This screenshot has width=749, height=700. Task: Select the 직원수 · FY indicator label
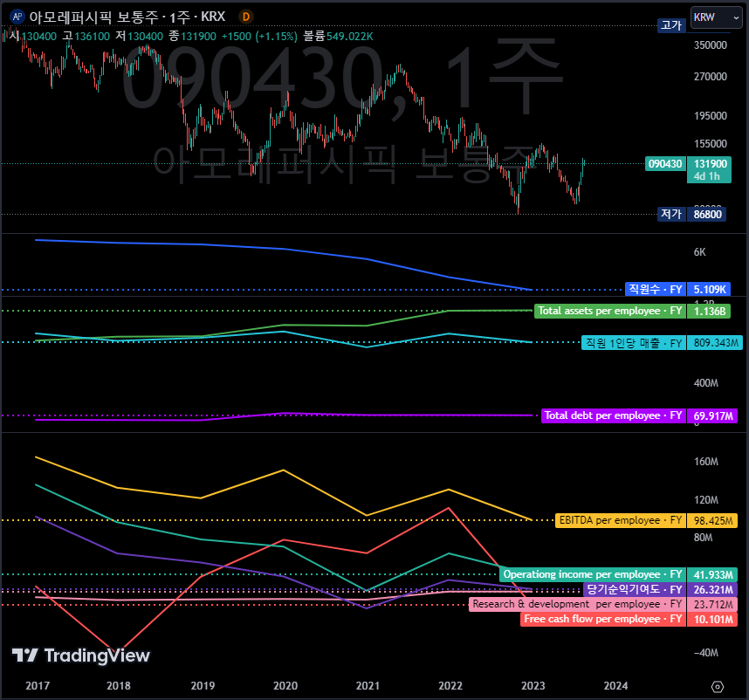(656, 290)
